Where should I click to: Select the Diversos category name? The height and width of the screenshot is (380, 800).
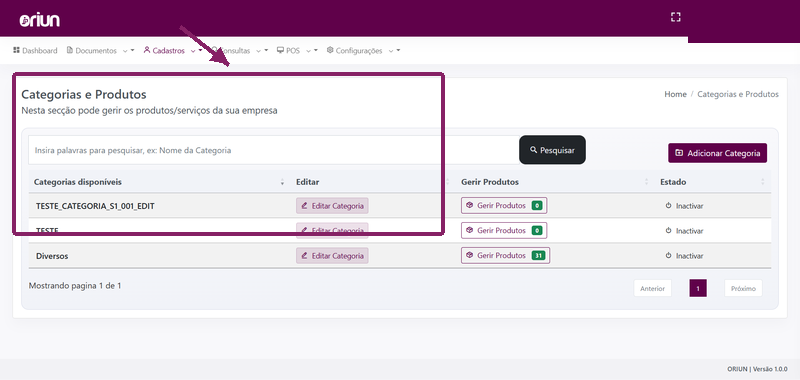pyautogui.click(x=52, y=256)
